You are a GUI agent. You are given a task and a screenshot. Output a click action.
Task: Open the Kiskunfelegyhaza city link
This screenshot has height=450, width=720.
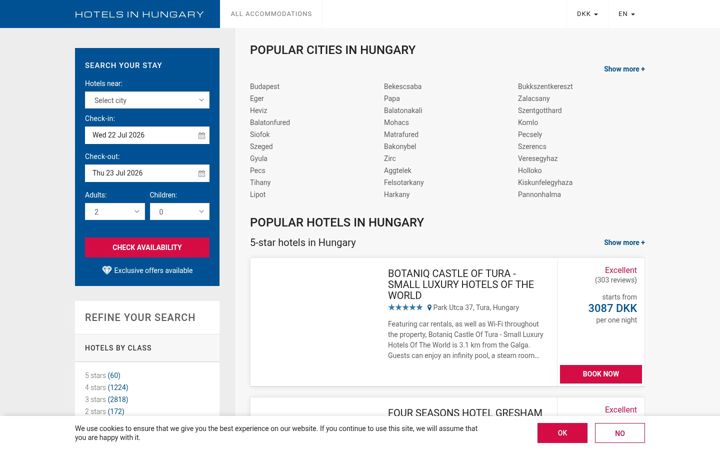pyautogui.click(x=545, y=182)
